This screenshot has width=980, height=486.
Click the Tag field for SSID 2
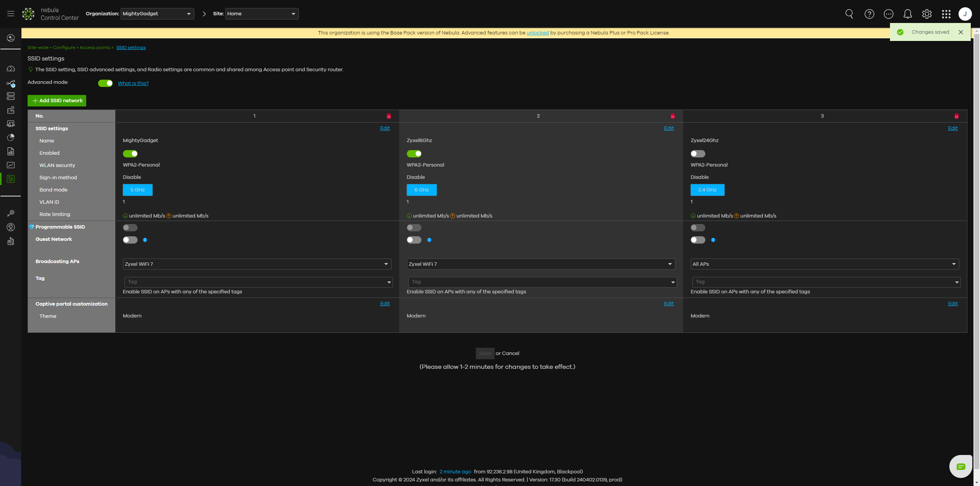541,282
